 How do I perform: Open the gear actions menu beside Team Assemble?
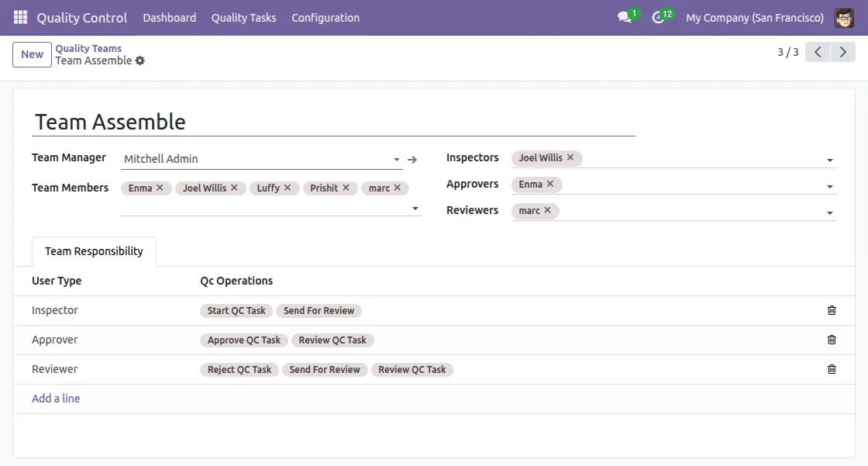tap(140, 60)
